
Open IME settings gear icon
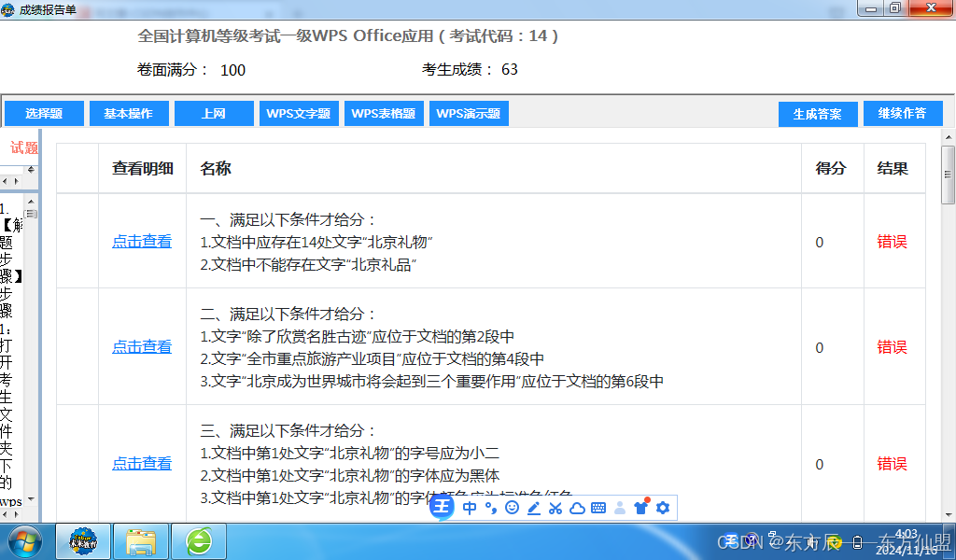coord(663,508)
